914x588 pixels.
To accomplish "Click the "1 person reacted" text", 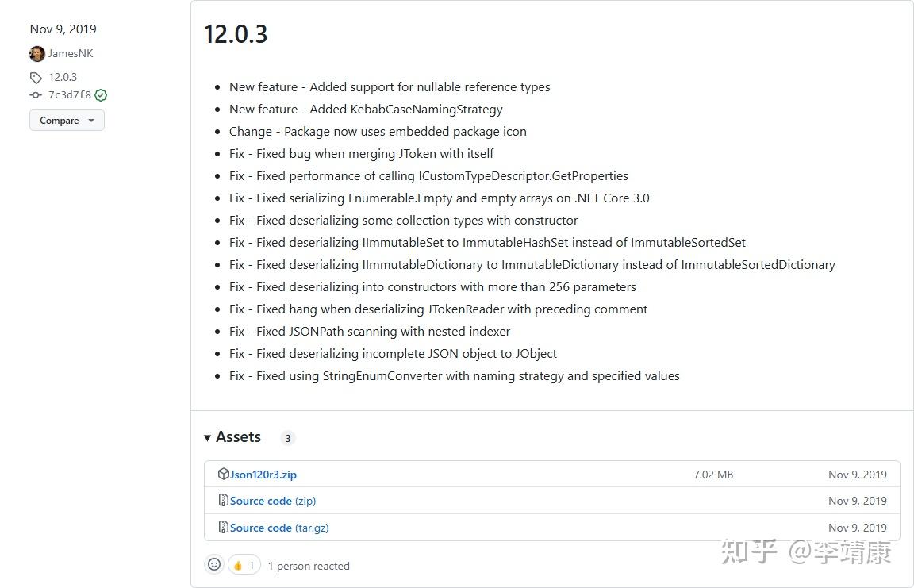I will click(309, 566).
